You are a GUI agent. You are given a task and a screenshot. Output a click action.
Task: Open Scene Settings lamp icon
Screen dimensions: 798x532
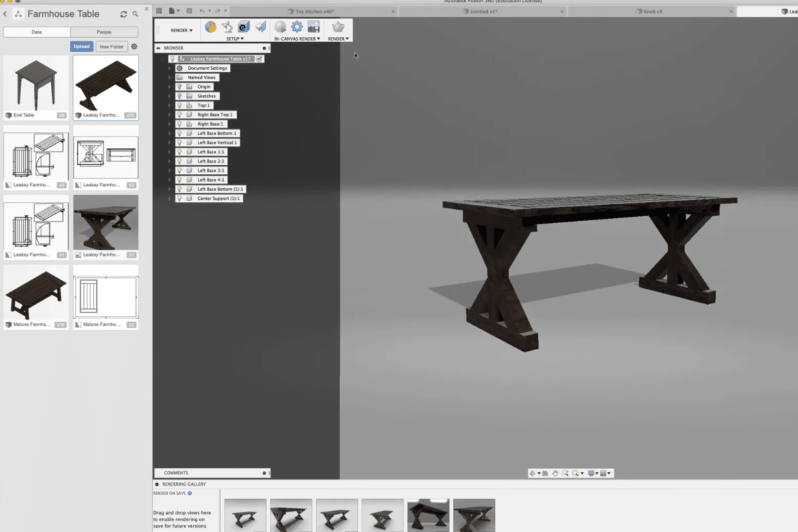click(x=227, y=27)
